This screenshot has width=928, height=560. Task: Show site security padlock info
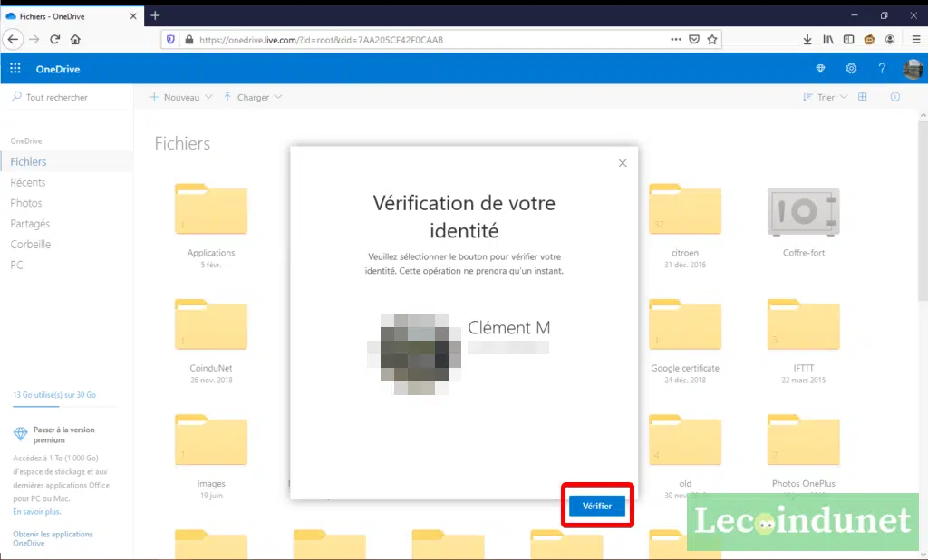pos(189,40)
